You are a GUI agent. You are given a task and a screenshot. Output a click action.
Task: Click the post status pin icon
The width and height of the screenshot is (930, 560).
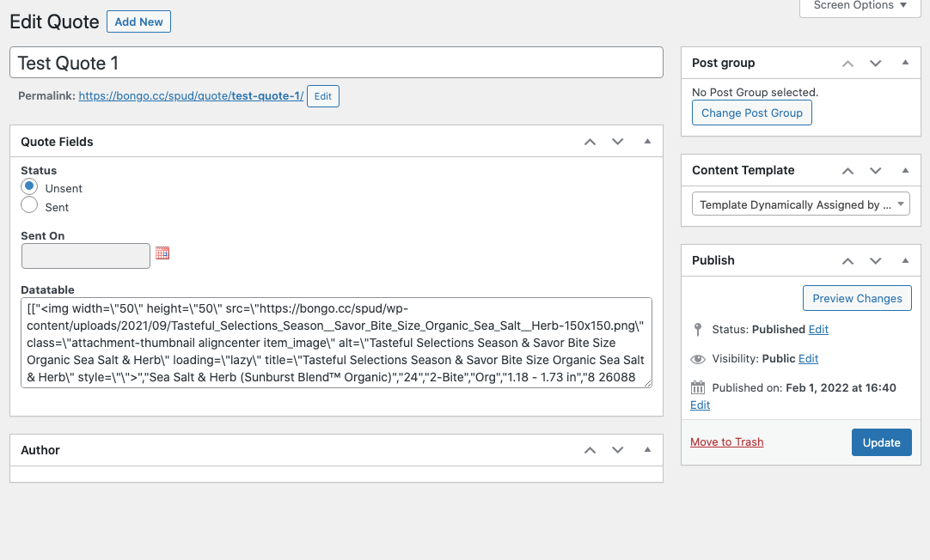[698, 330]
